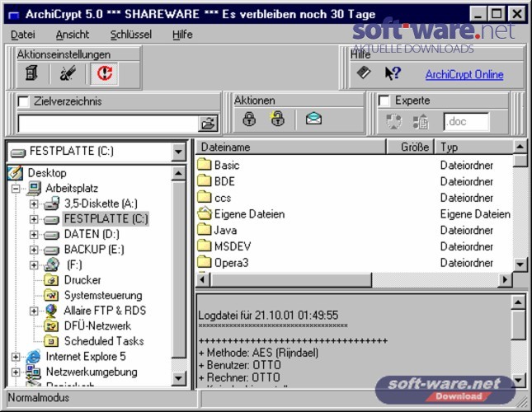Click the decrypt open-padlock icon in Aktionen
The width and height of the screenshot is (532, 412).
pos(277,119)
